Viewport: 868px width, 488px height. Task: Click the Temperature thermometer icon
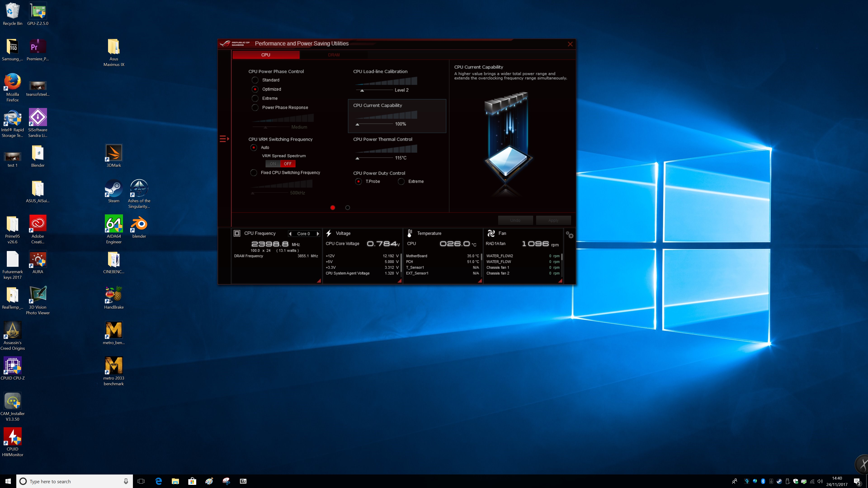pos(410,233)
